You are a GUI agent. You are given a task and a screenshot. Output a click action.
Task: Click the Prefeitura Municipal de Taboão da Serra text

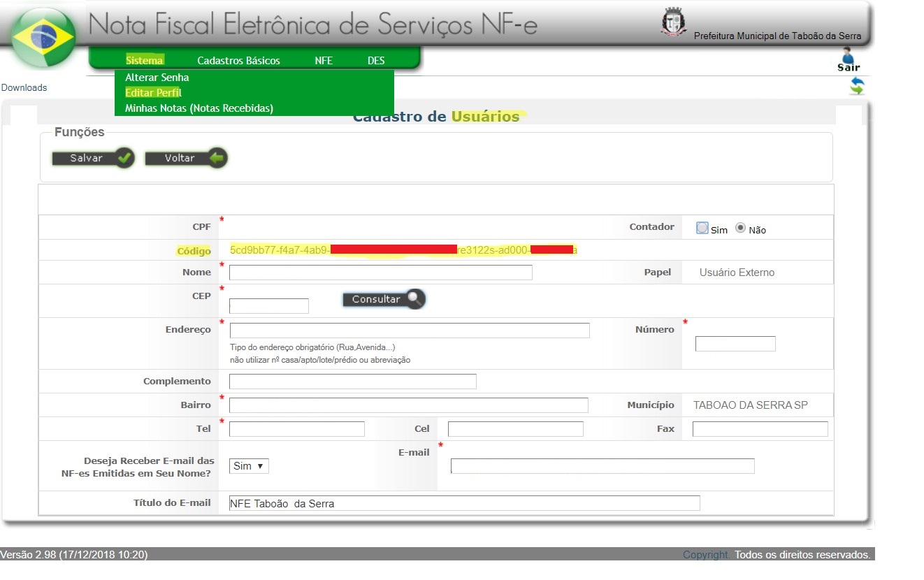point(778,36)
